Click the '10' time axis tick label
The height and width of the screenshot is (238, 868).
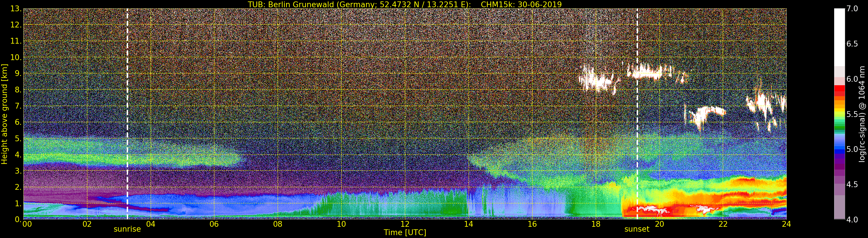point(341,224)
